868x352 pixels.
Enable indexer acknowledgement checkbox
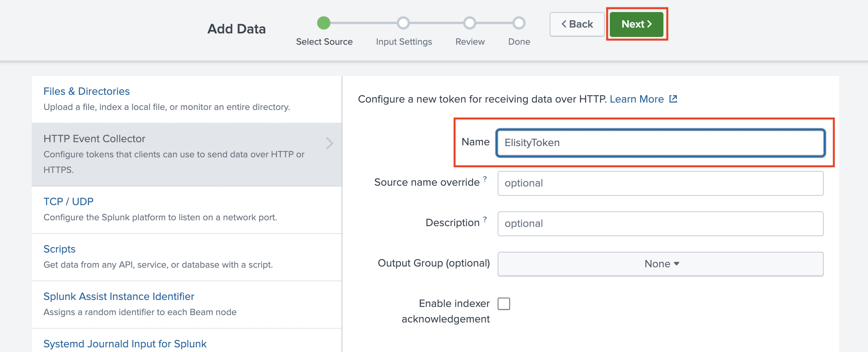(504, 304)
